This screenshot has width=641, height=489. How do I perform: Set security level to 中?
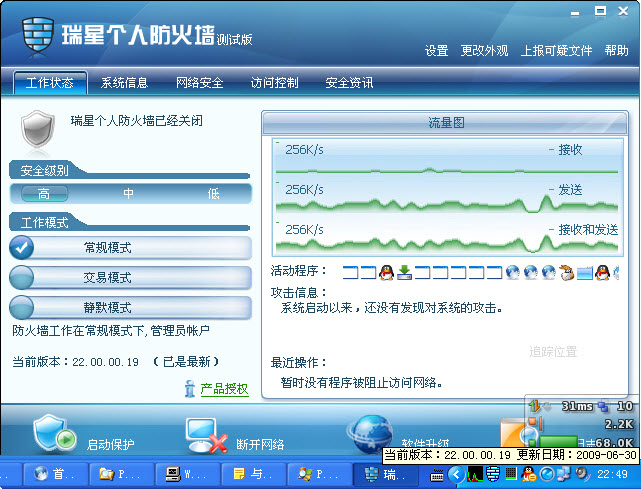point(128,193)
